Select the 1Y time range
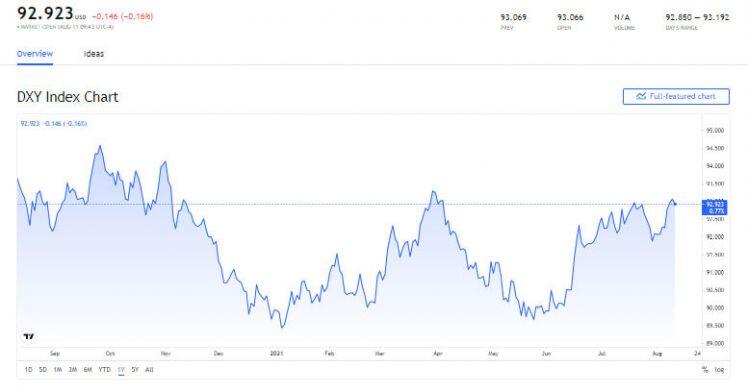 [x=121, y=370]
